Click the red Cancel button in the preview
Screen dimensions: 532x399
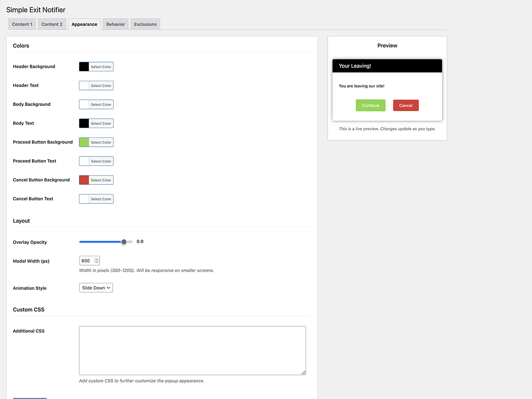(406, 106)
